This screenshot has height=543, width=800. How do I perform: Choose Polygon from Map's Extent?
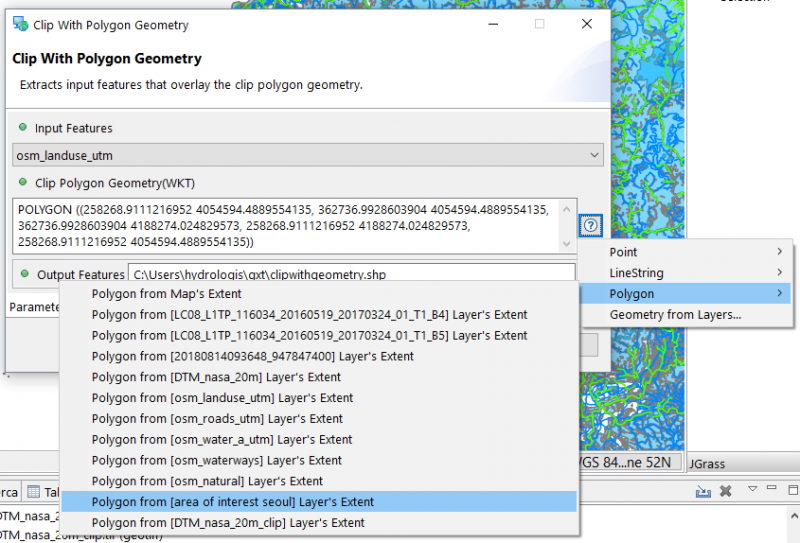(x=166, y=294)
